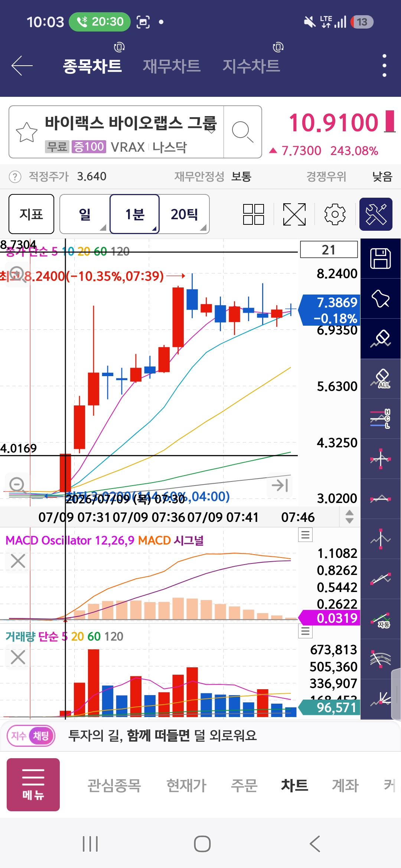The height and width of the screenshot is (868, 401).
Task: Tap the price tag 7.3869 marker
Action: [x=329, y=310]
